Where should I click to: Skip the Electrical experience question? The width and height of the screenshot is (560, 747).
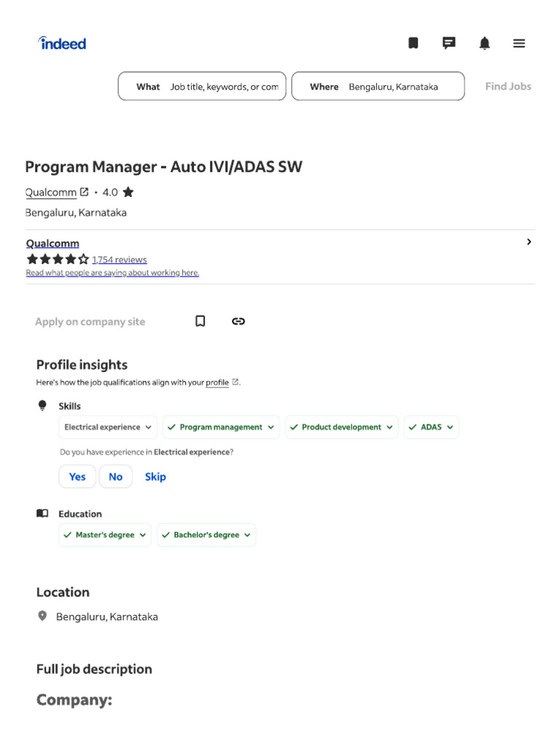click(x=155, y=476)
